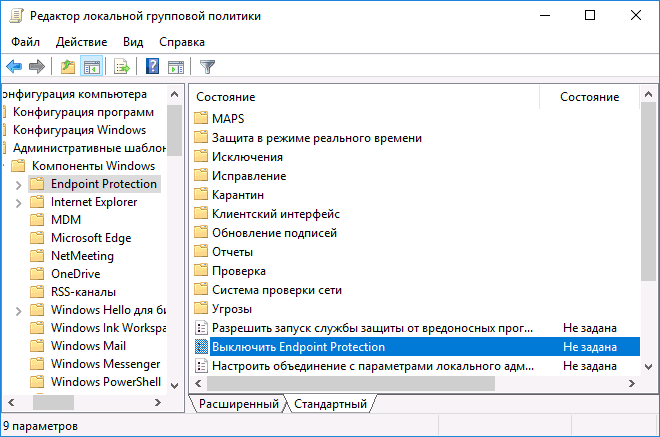Select Конфигурация Windows in the tree

(80, 130)
